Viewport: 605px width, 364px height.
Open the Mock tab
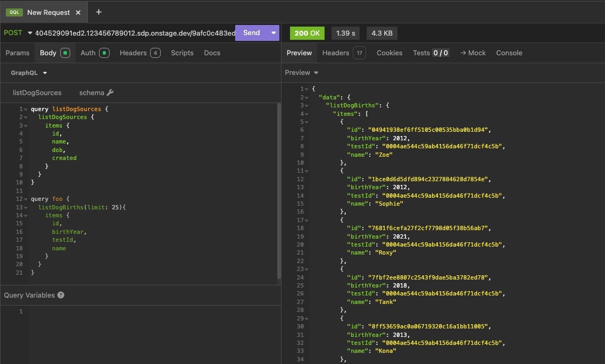click(x=473, y=53)
